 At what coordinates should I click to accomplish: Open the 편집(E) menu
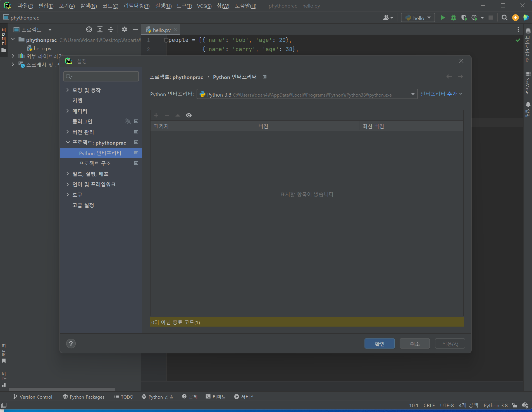(x=46, y=6)
